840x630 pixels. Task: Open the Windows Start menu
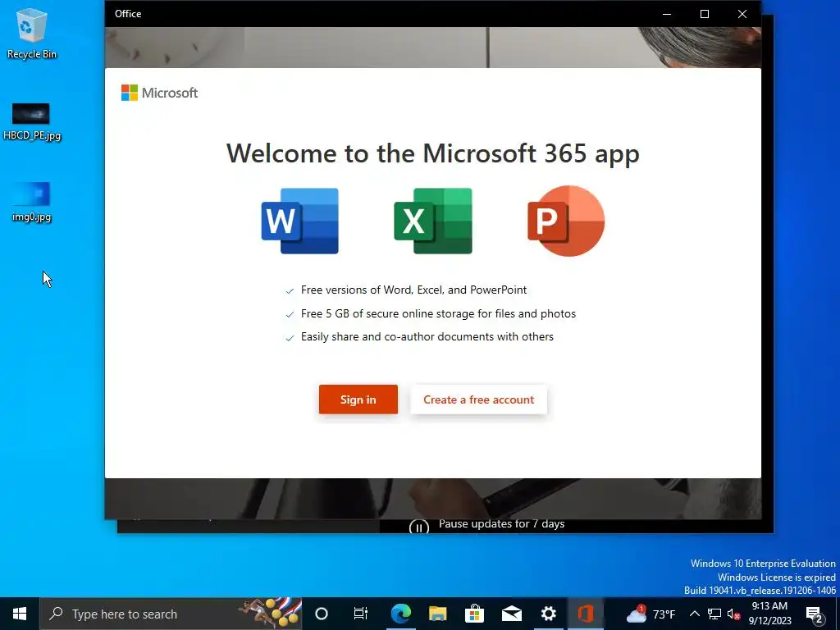[x=20, y=614]
